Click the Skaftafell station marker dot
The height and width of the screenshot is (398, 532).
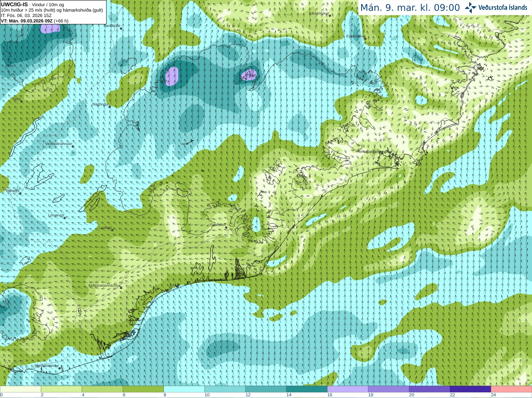coord(226,228)
